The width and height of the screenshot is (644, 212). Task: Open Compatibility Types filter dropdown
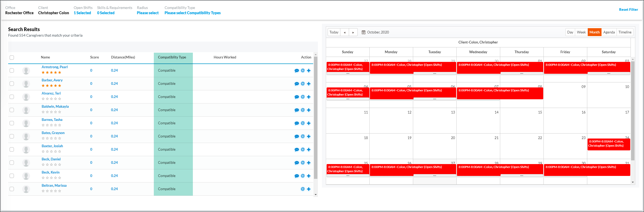[x=192, y=13]
